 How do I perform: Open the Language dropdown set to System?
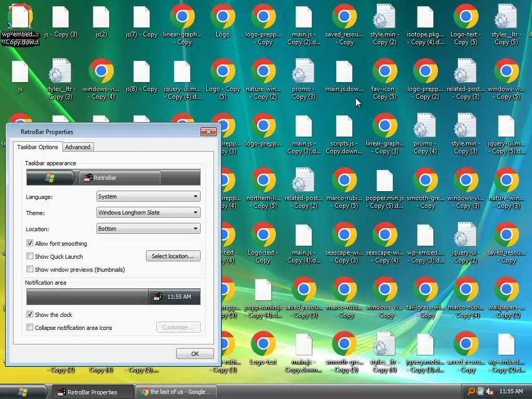click(148, 196)
